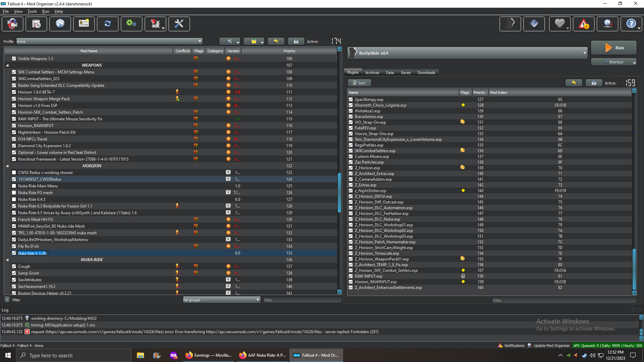The image size is (644, 362).
Task: Uncheck the Z_Horizon.esp plugin
Action: click(x=351, y=168)
